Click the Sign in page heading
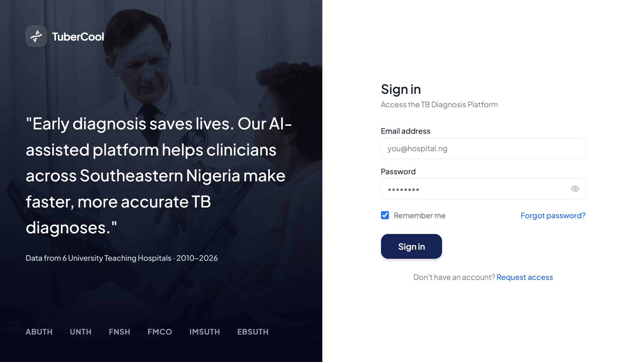This screenshot has width=644, height=362. tap(401, 89)
